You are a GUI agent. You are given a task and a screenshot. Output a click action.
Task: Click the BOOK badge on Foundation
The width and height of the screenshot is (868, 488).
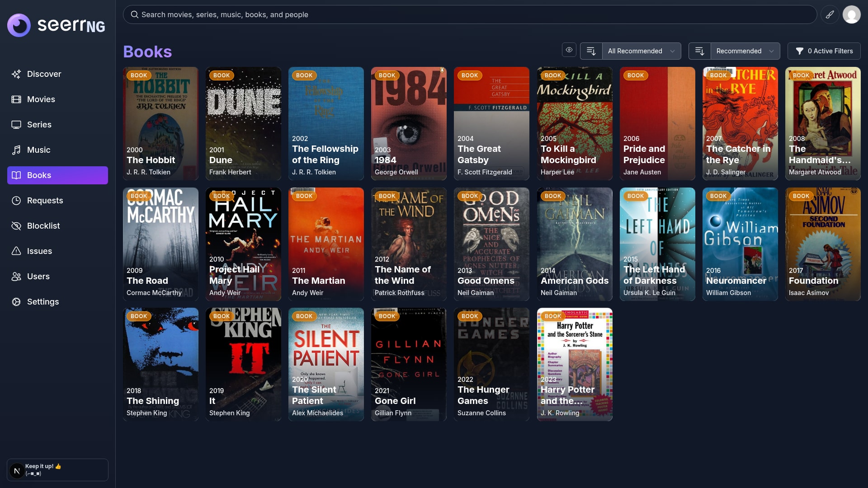coord(801,196)
